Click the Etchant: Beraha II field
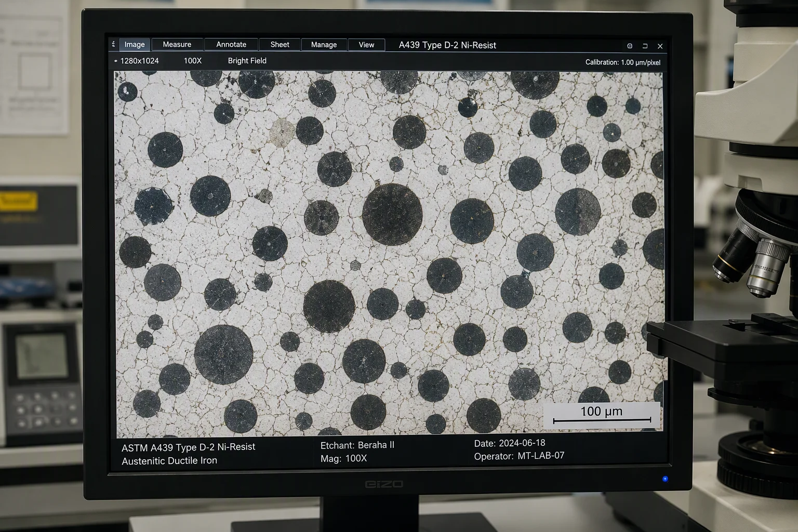Viewport: 798px width, 532px height. pos(357,445)
